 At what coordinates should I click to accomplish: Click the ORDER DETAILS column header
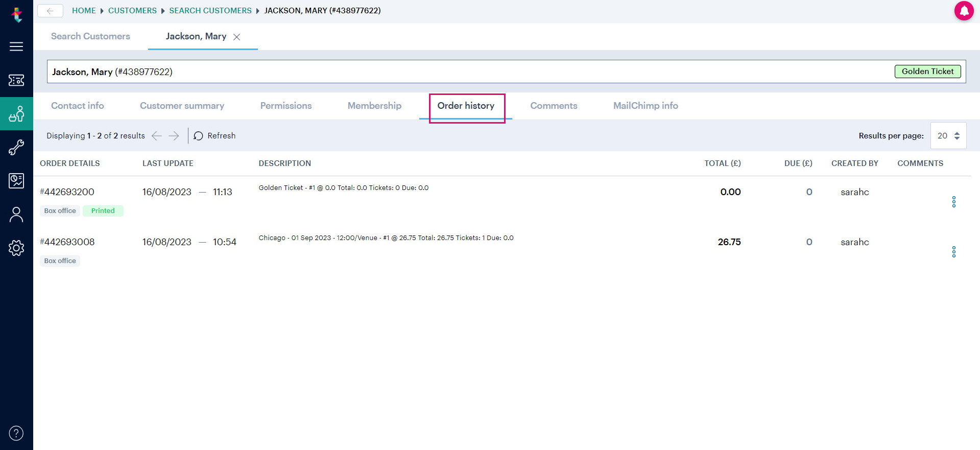pyautogui.click(x=70, y=163)
